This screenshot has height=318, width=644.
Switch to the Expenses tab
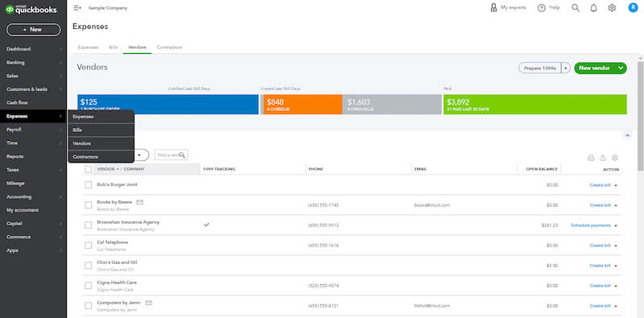[x=88, y=47]
